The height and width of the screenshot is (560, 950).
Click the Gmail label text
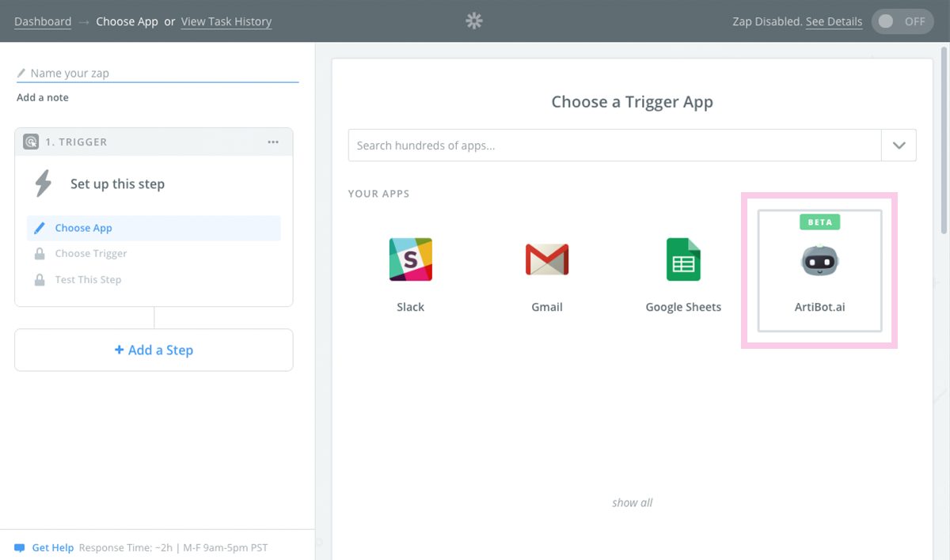tap(547, 307)
